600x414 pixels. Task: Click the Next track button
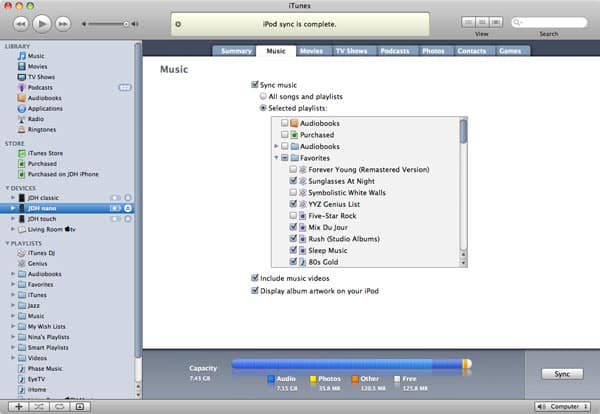point(63,24)
